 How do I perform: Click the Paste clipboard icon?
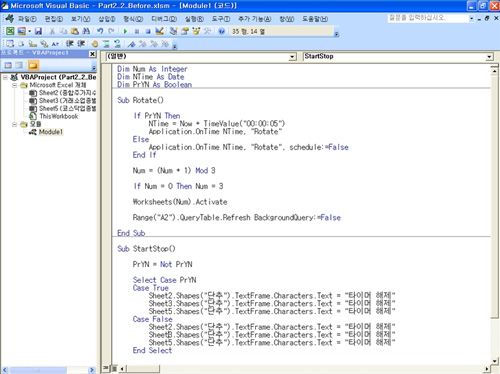(75, 31)
